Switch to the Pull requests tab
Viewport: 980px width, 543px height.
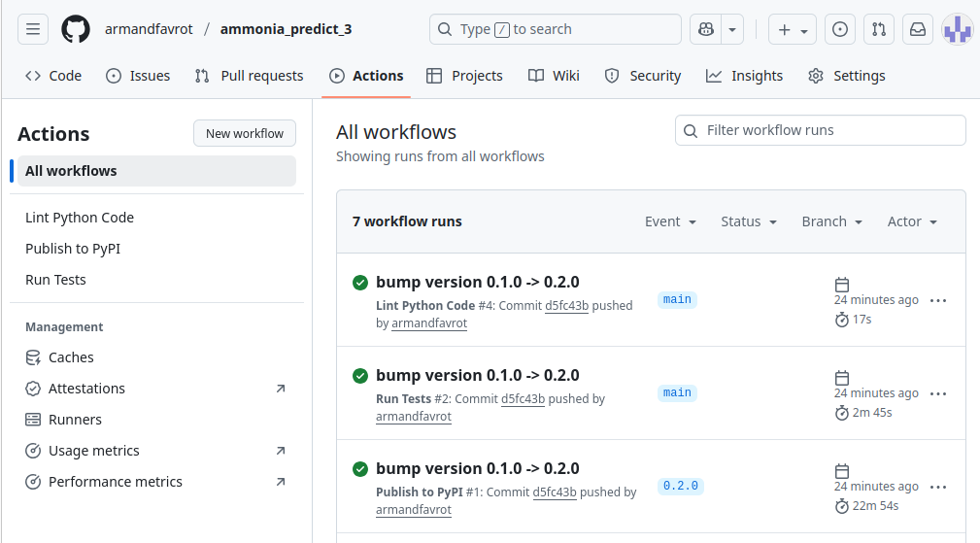pyautogui.click(x=249, y=76)
